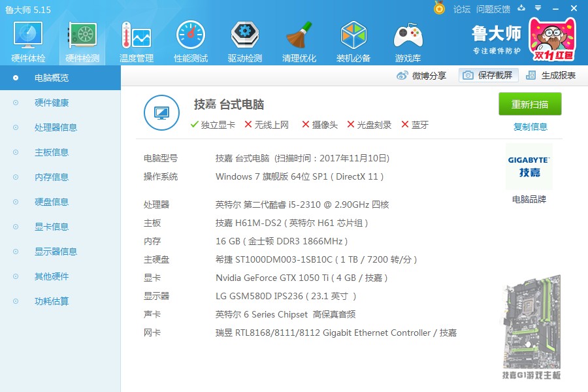Click the 双11红包 promotional mascot
The width and height of the screenshot is (588, 392).
click(x=552, y=40)
